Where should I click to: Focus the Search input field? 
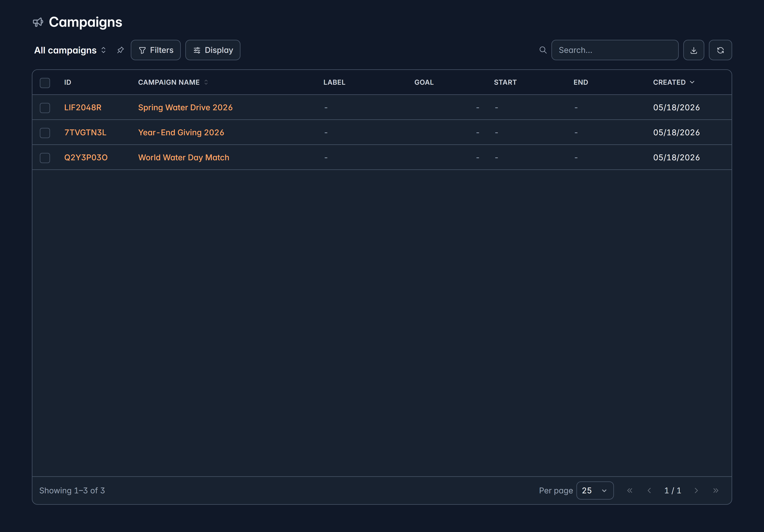(615, 50)
